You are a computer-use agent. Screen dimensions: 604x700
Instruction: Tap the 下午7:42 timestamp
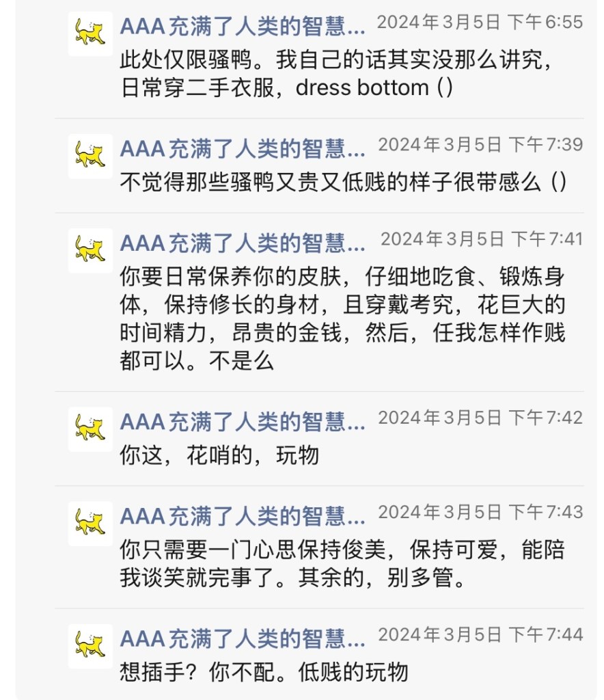[480, 418]
